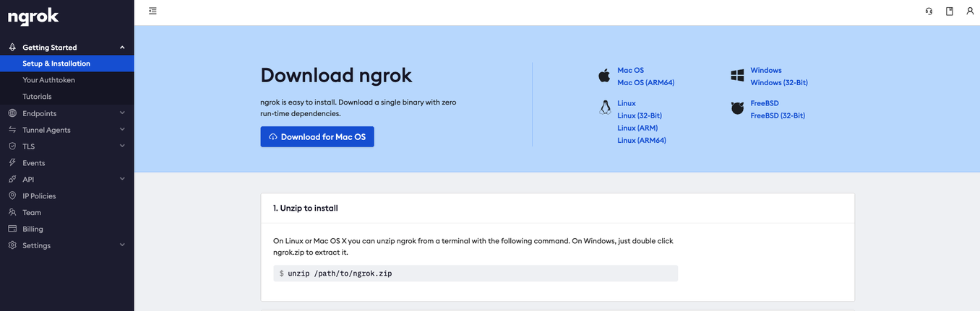Collapse the sidebar with the menu-fold icon
Image resolution: width=980 pixels, height=311 pixels.
[x=152, y=11]
